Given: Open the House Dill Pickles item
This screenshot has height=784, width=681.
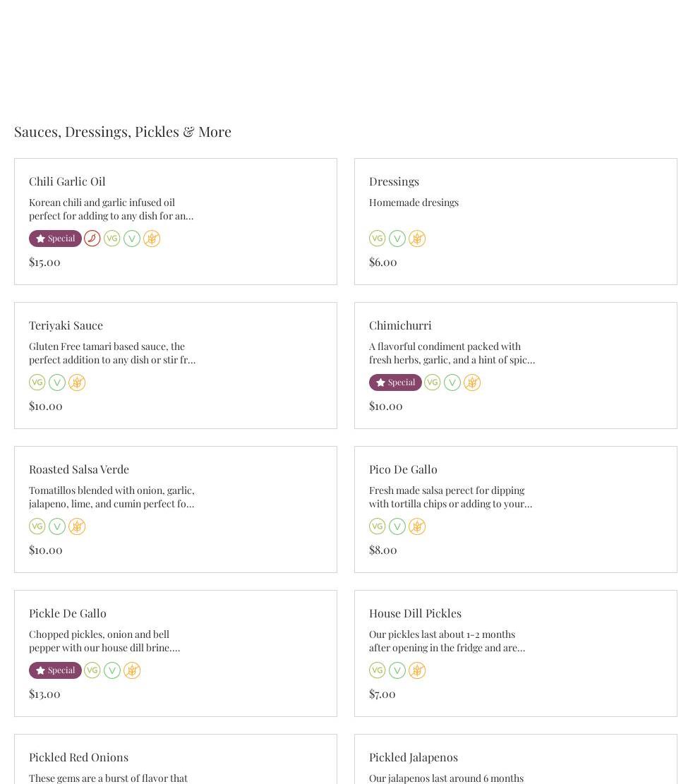Looking at the screenshot, I should [415, 613].
